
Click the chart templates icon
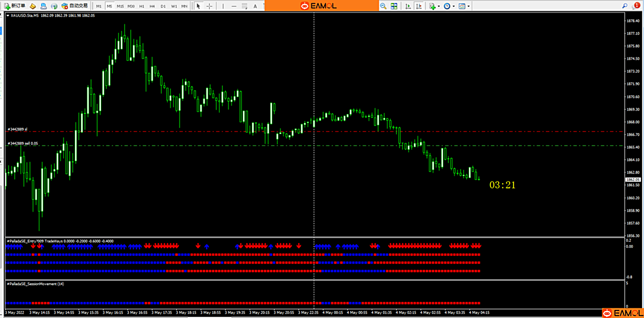462,6
